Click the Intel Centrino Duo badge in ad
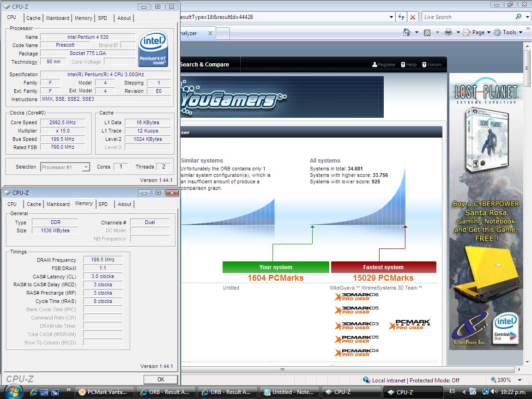Viewport: 532px width, 399px height. point(505,328)
